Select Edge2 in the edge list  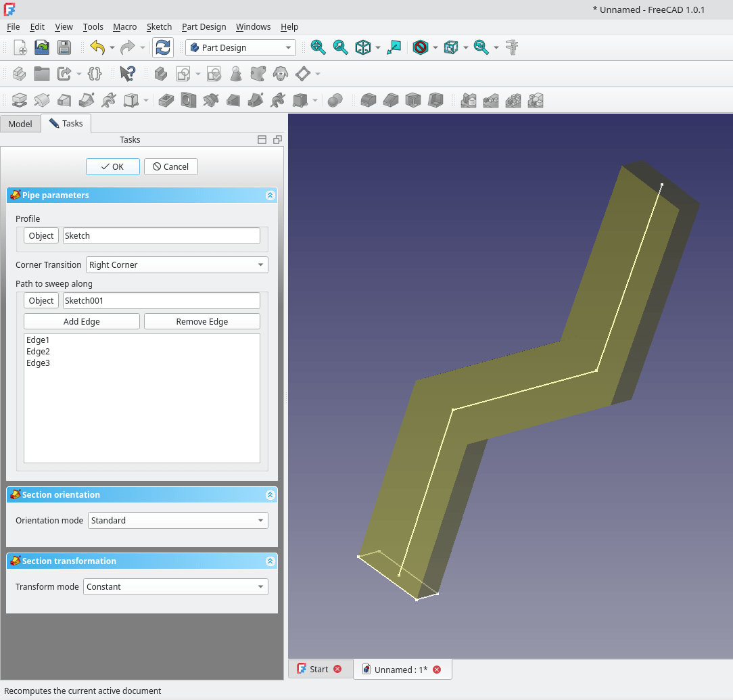coord(37,351)
